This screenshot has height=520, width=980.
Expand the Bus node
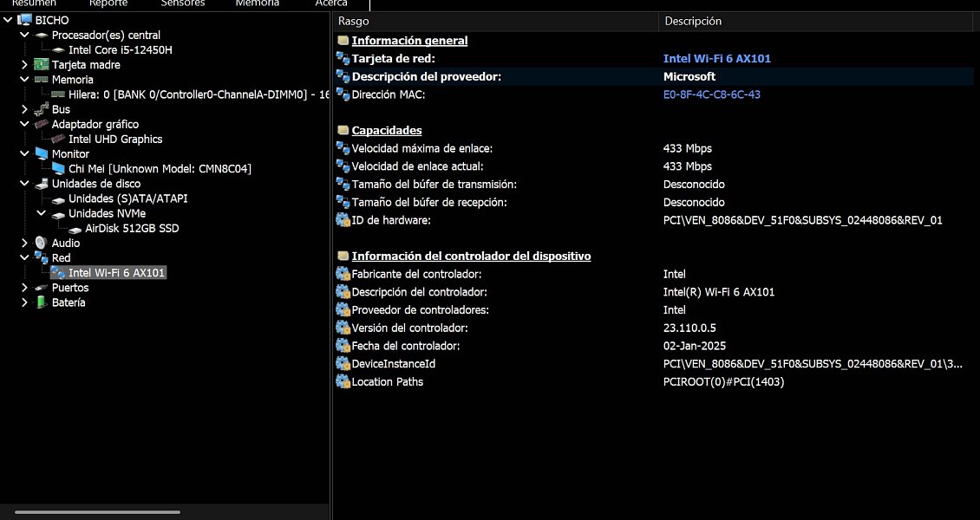[x=24, y=109]
